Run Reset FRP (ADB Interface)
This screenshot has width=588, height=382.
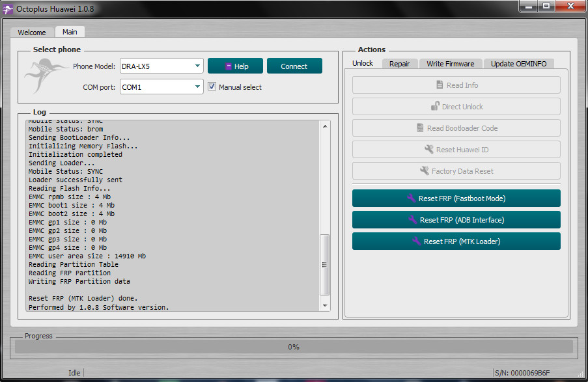(x=456, y=220)
